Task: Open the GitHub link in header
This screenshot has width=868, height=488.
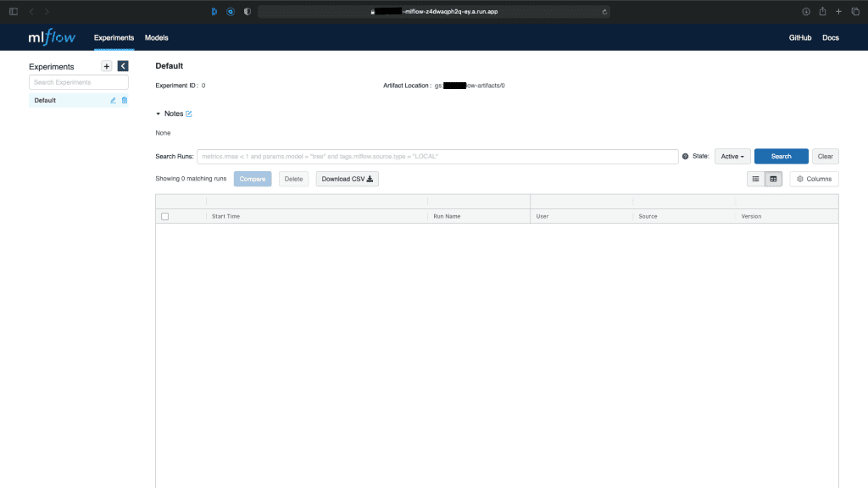Action: pos(800,38)
